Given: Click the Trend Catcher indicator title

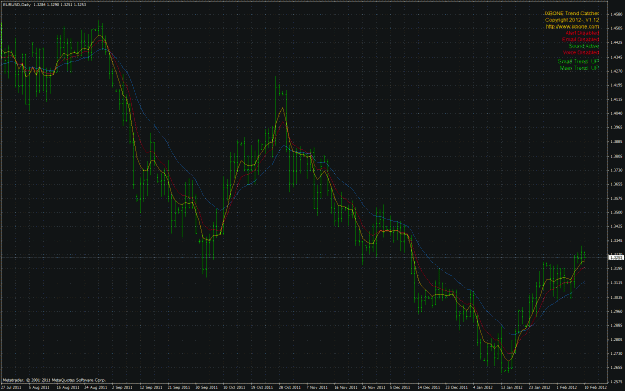Looking at the screenshot, I should [572, 14].
